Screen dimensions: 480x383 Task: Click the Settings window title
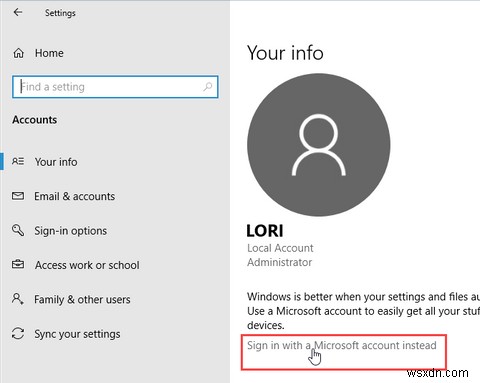[60, 13]
